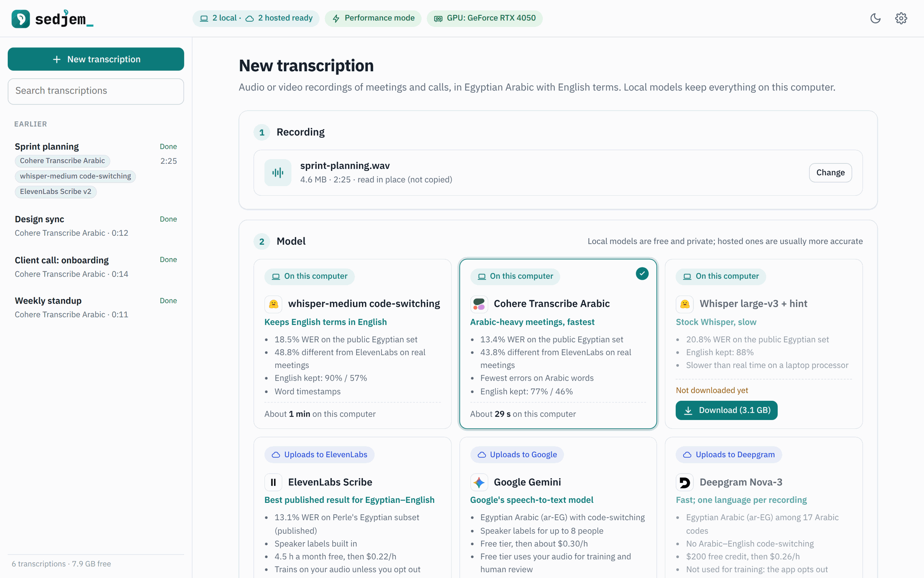
Task: Click the '6 transcriptions · 7.9 GB free' status
Action: (61, 564)
